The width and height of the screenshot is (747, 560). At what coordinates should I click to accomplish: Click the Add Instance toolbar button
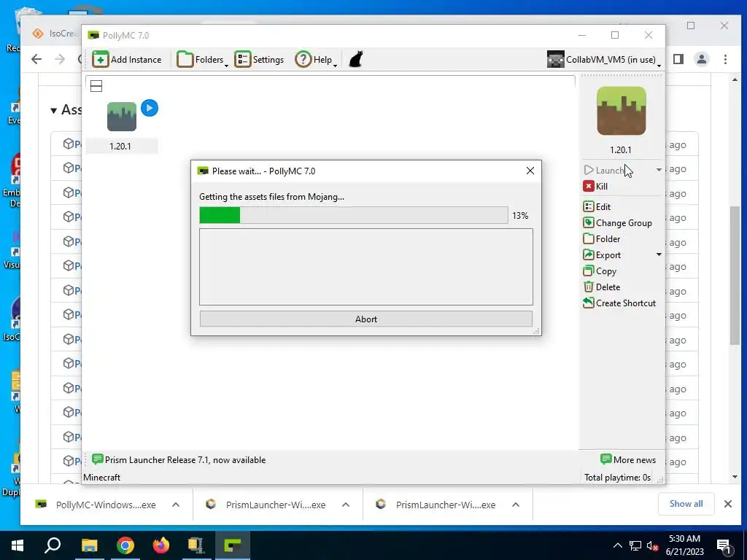(x=127, y=60)
